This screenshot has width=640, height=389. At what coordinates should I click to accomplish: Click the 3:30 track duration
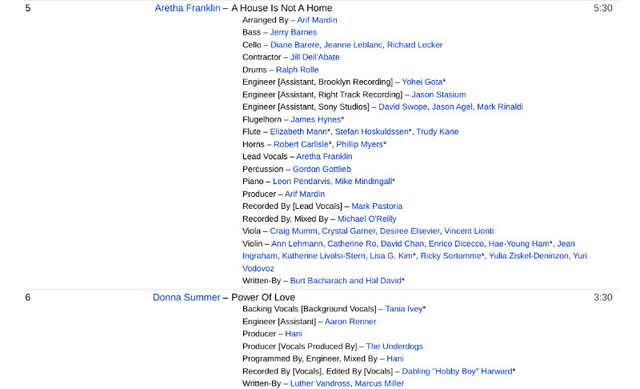point(603,298)
